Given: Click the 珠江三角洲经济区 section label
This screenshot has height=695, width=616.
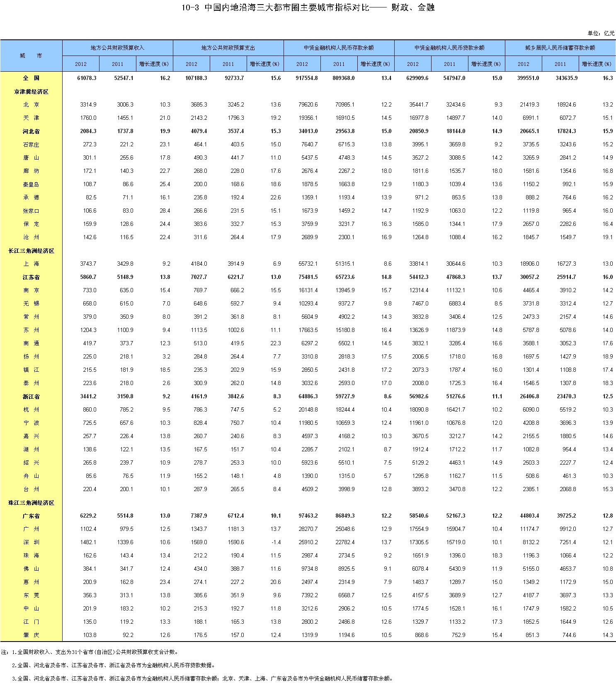Looking at the screenshot, I should coord(31,503).
